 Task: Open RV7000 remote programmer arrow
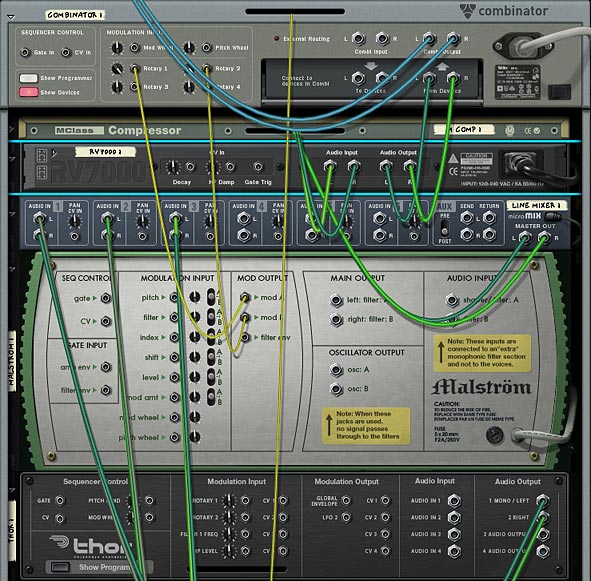click(x=54, y=153)
